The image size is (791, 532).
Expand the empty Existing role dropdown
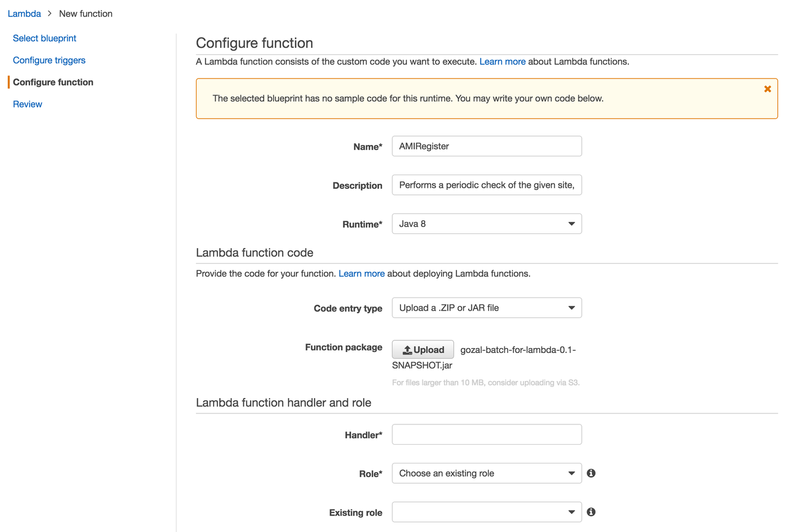point(486,512)
